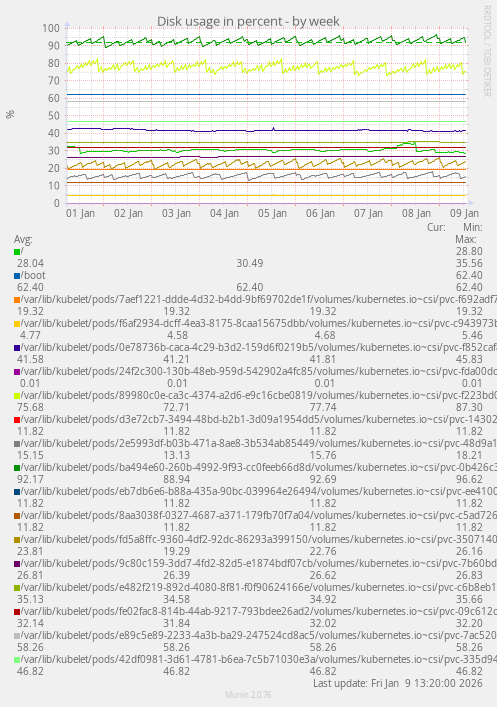Screen dimensions: 497x707
Task: Click the /boot legend label
Action: 33,275
